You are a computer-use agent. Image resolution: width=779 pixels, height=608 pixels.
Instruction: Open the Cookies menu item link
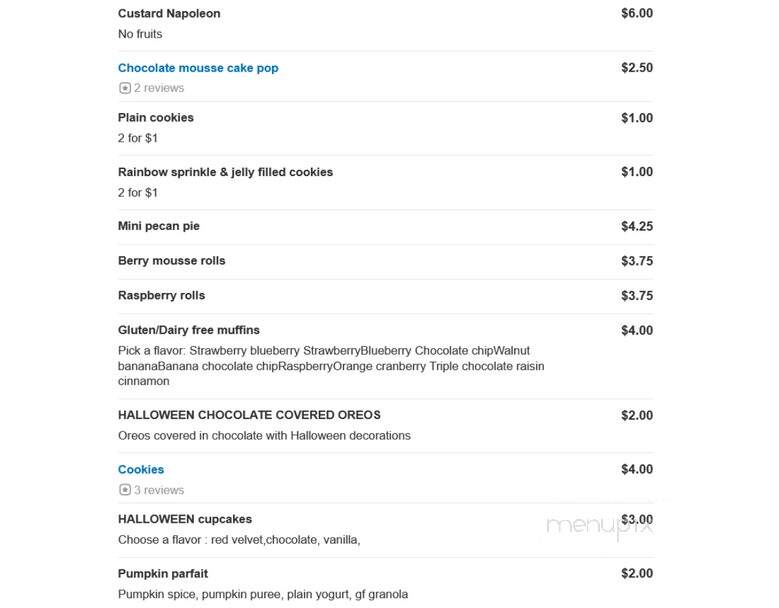[141, 469]
